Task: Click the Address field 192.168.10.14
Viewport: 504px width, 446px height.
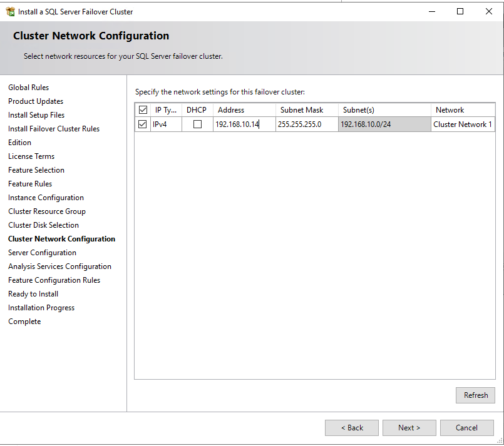Action: click(x=244, y=124)
